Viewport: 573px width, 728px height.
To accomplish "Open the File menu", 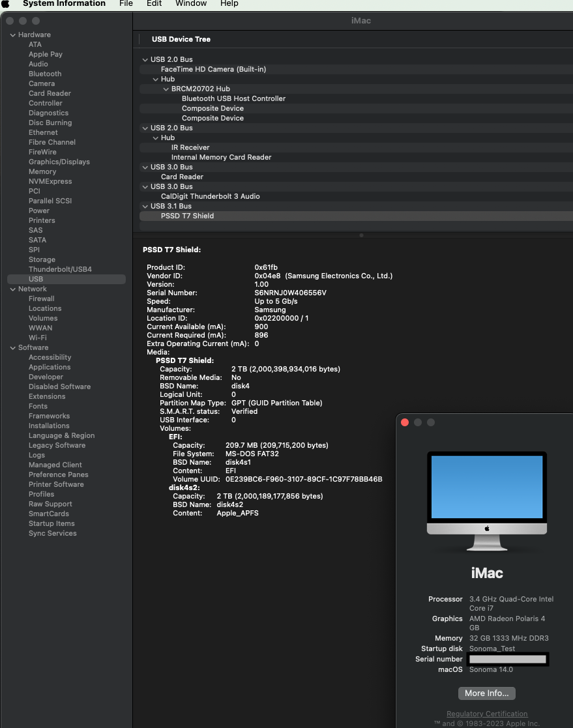I will (x=126, y=4).
